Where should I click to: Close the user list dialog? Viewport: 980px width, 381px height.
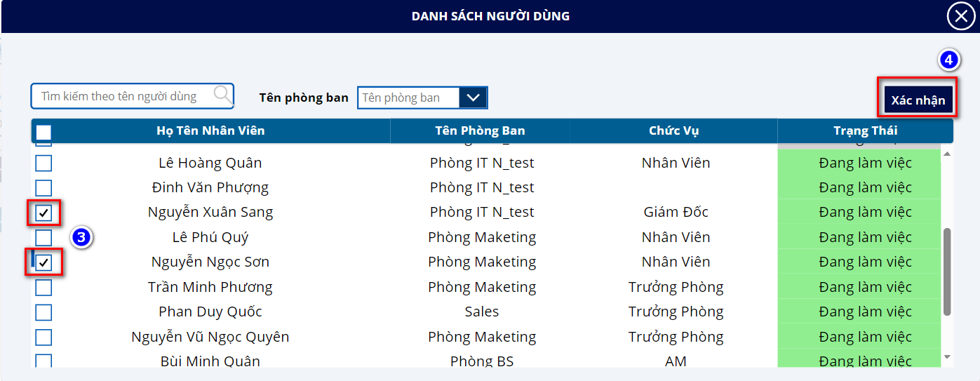coord(960,16)
